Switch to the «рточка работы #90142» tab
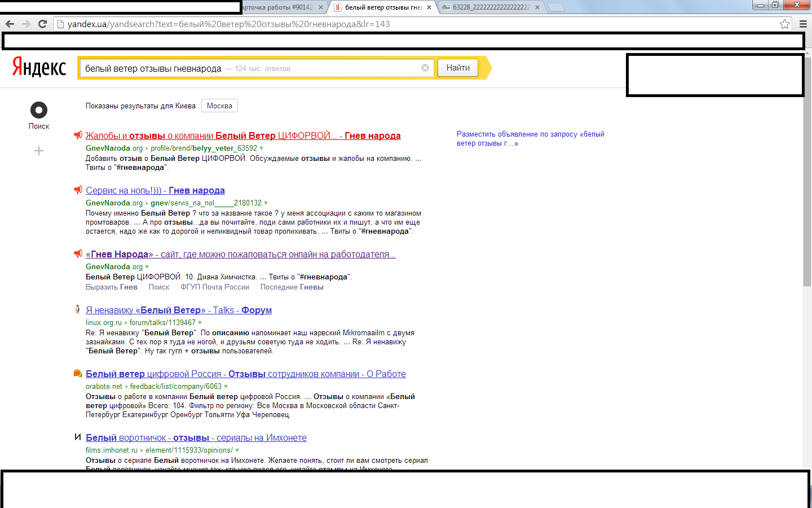This screenshot has height=508, width=812. [x=277, y=7]
